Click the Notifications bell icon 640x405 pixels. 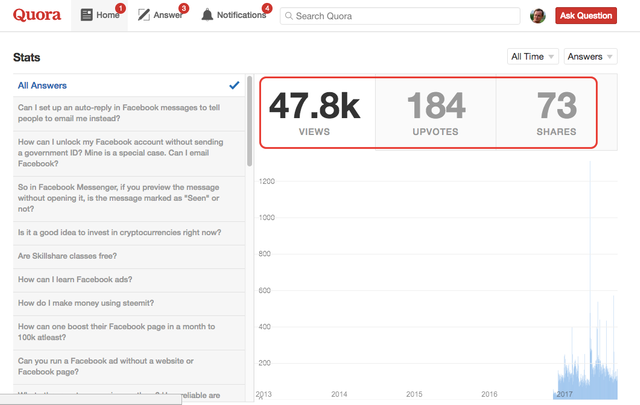tap(207, 15)
